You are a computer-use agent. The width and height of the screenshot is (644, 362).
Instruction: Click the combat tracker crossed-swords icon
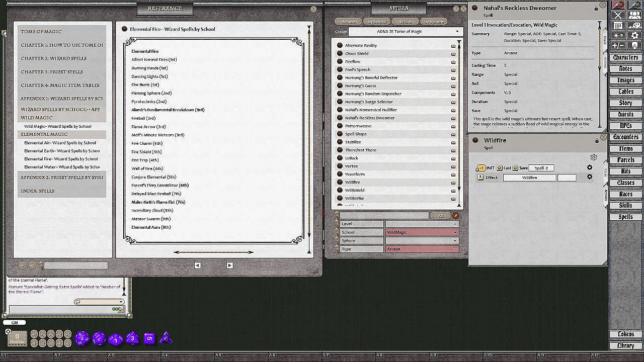(618, 15)
